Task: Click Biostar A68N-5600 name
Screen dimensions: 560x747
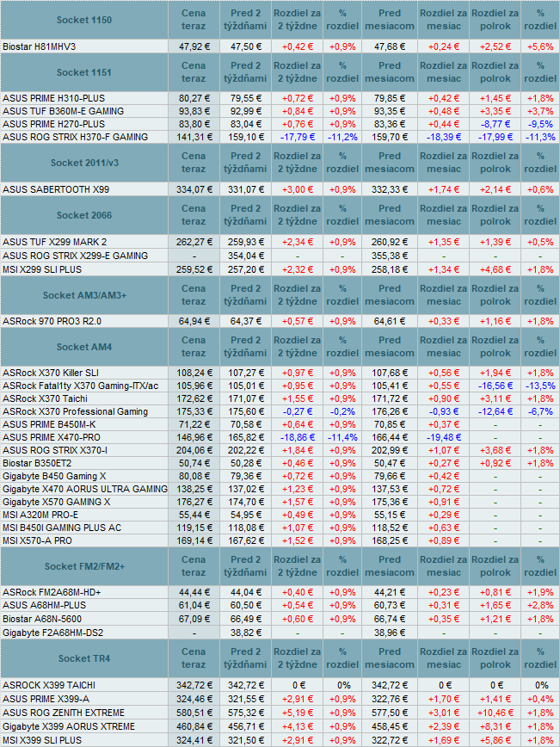Action: pos(42,620)
